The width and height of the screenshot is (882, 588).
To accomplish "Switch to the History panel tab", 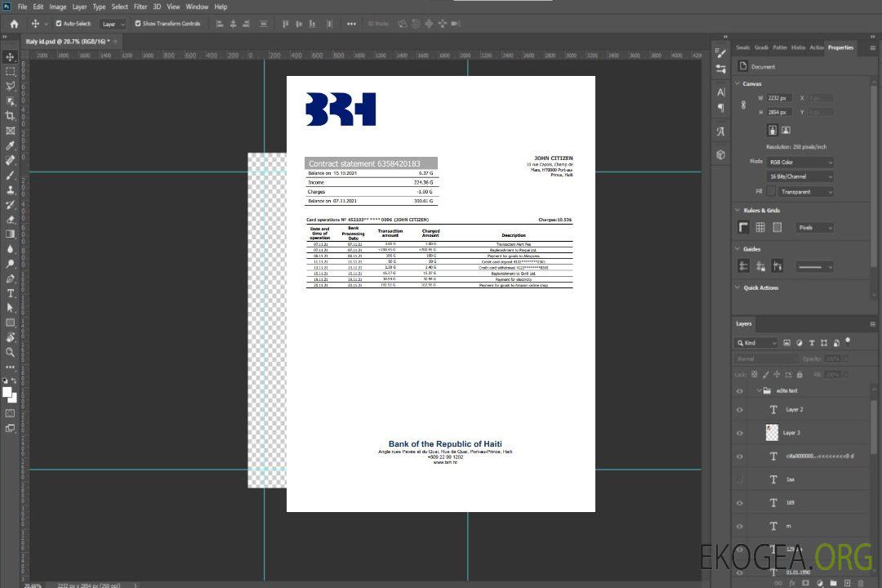I will click(x=798, y=48).
